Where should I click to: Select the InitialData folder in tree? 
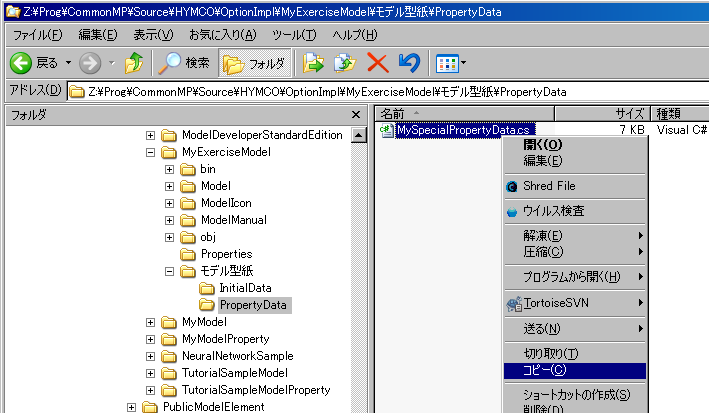pyautogui.click(x=246, y=288)
